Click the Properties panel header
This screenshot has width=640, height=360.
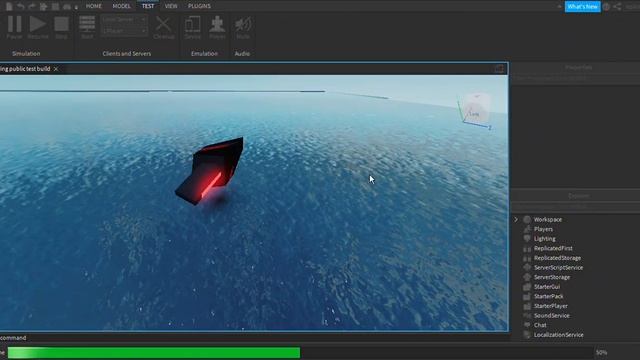[578, 67]
